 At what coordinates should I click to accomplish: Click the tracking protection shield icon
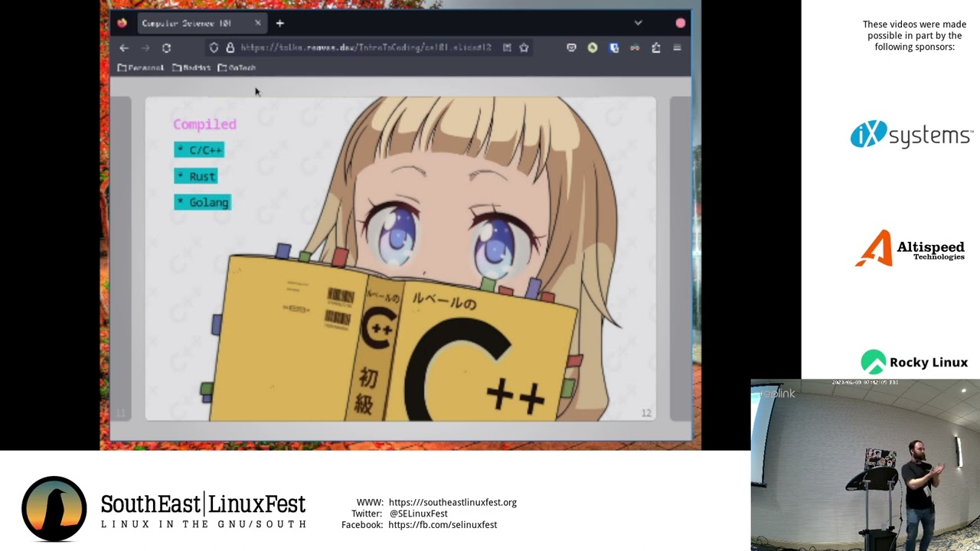click(x=214, y=47)
